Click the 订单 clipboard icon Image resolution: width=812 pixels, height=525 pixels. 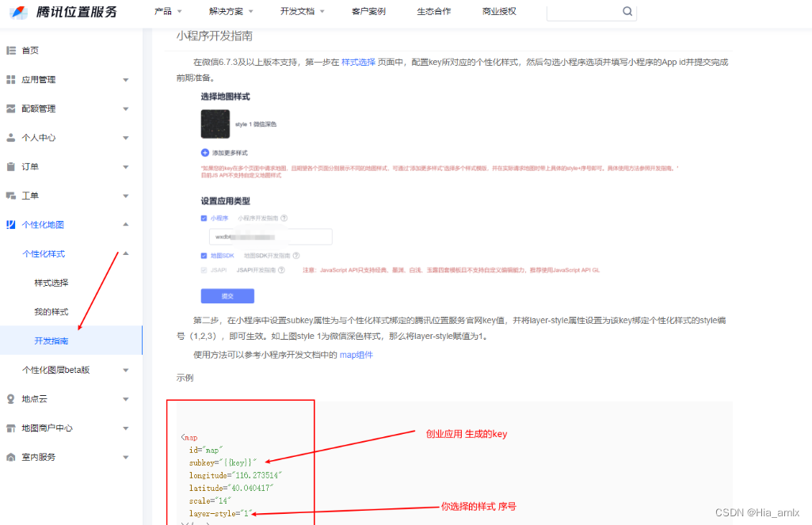tap(11, 166)
